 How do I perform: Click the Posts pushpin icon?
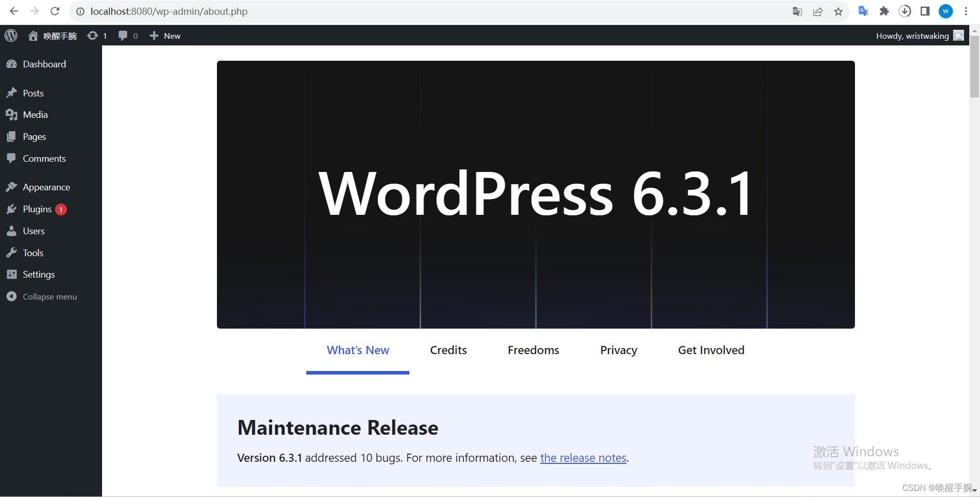click(x=11, y=93)
